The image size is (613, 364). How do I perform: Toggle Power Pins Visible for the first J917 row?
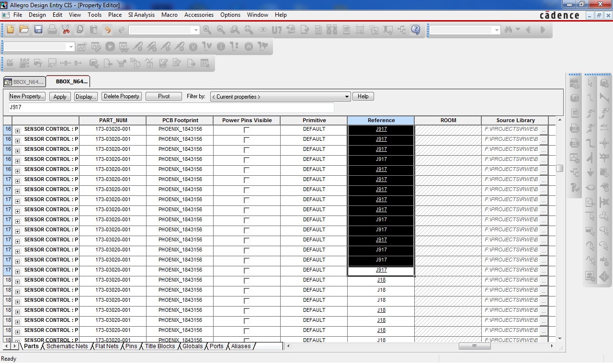pyautogui.click(x=246, y=129)
